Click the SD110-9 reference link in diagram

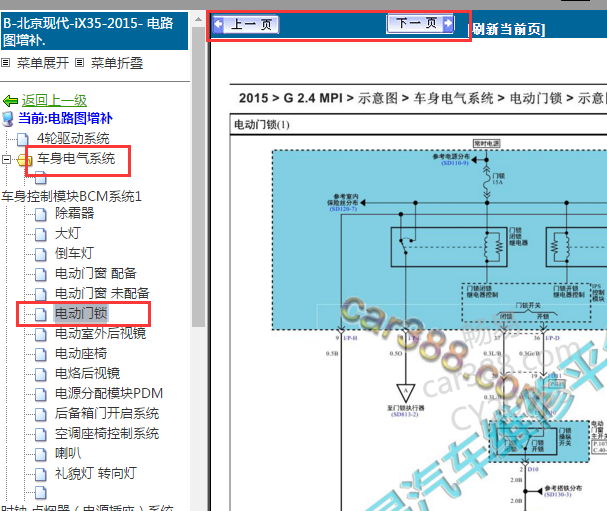pyautogui.click(x=455, y=163)
